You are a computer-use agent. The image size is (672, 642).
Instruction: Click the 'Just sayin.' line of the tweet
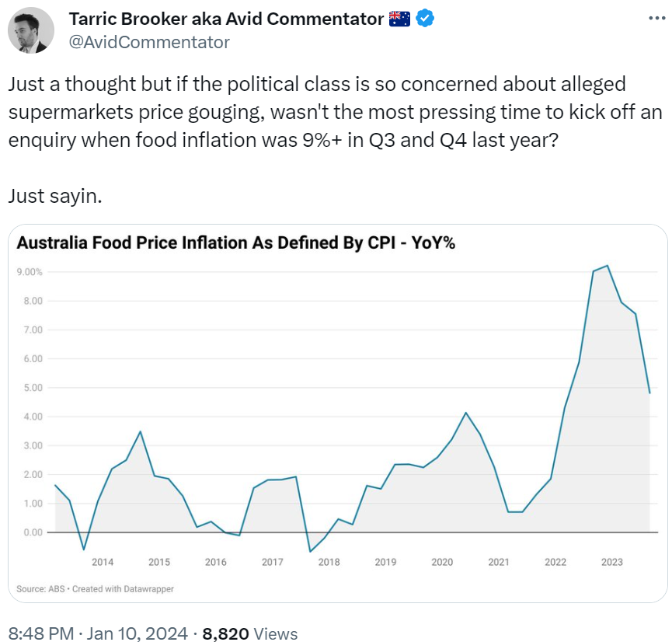[55, 195]
